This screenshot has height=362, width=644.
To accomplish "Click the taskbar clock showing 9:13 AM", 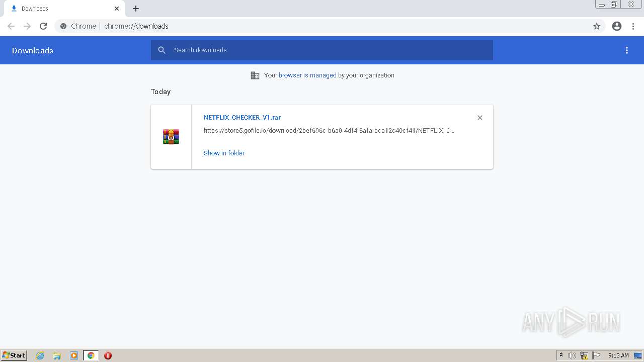I will coord(618,355).
